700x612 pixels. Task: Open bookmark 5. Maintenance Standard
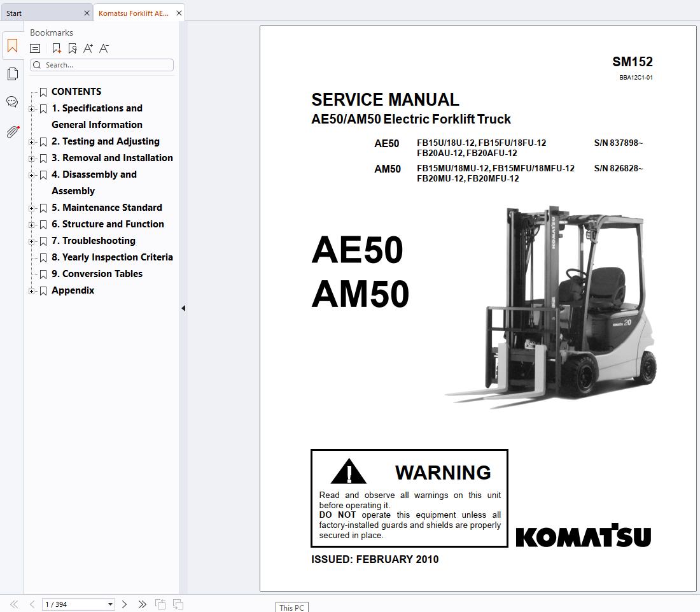point(107,207)
